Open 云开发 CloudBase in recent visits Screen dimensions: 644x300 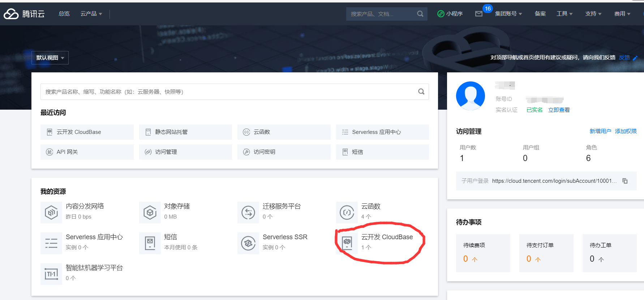(87, 132)
